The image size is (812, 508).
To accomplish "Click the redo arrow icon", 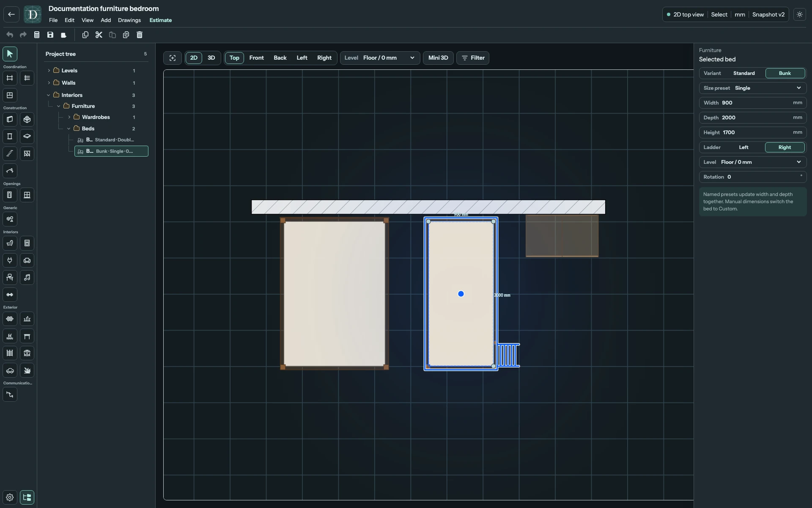I will [23, 35].
